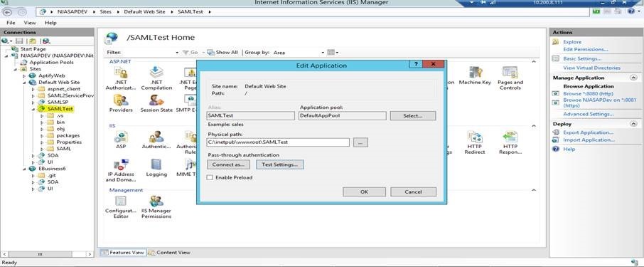
Task: Expand the SOA node under Default Web Site
Action: 33,155
